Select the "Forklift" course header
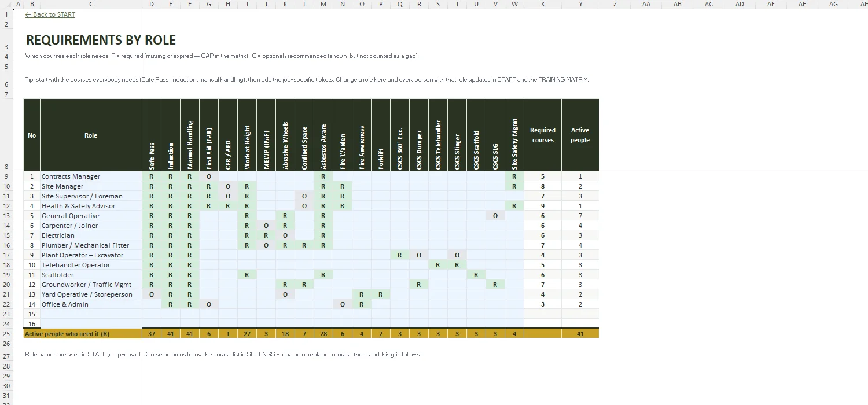Image resolution: width=868 pixels, height=405 pixels. tap(381, 135)
